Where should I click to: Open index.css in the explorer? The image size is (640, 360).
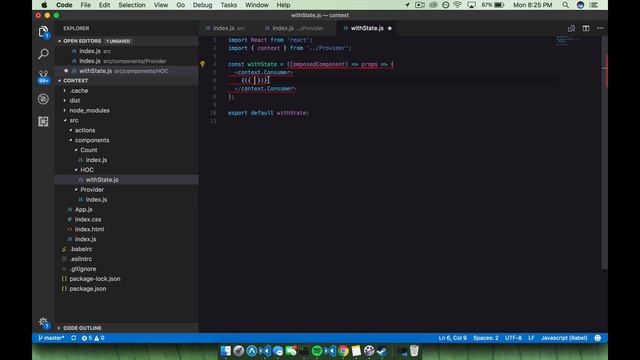(x=88, y=219)
